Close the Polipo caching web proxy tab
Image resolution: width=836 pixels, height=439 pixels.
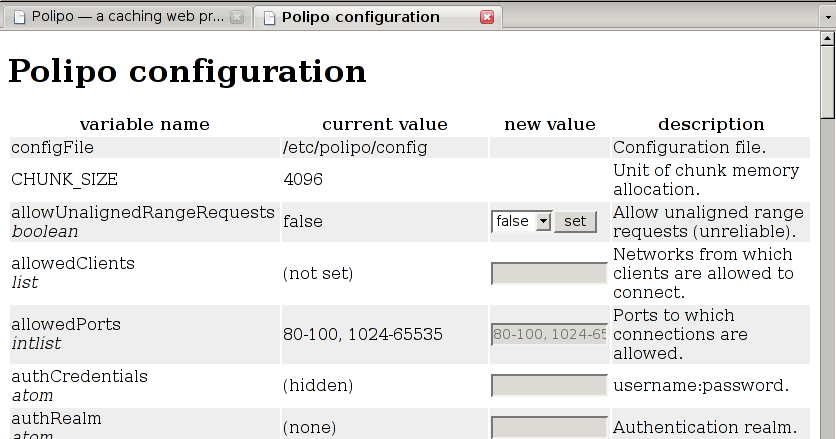(x=237, y=17)
